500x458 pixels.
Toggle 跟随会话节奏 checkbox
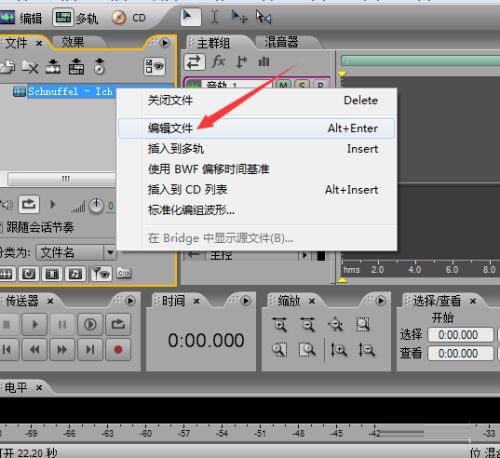[x=1, y=227]
